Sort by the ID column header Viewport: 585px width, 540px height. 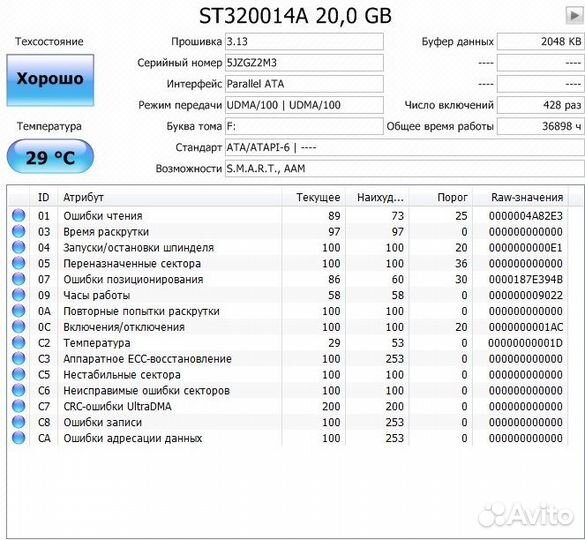tap(44, 197)
